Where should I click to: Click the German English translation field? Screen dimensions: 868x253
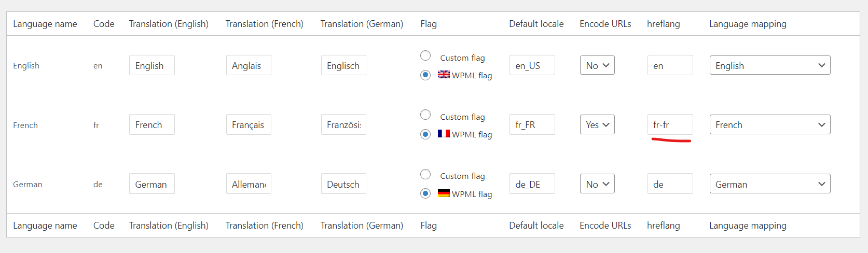tap(151, 184)
